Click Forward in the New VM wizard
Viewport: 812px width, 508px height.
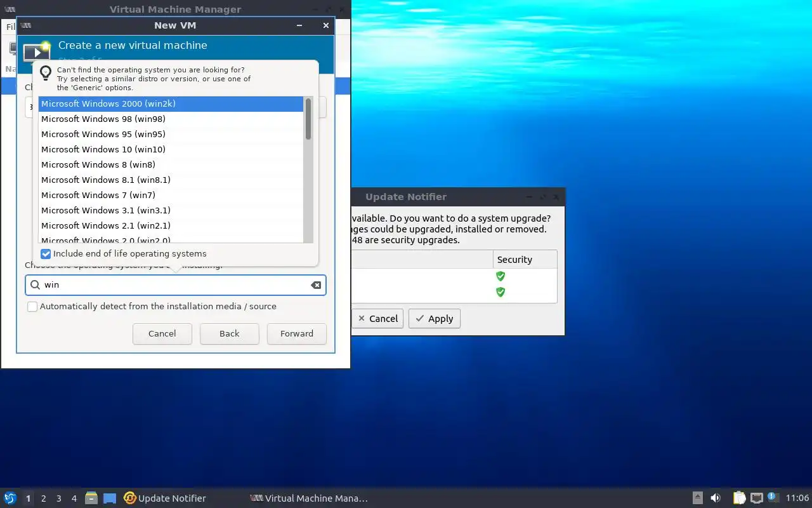click(297, 333)
